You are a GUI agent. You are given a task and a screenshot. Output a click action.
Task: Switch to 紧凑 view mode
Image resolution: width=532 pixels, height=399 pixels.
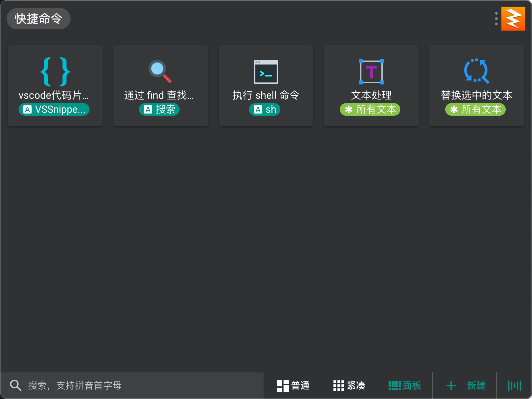pyautogui.click(x=349, y=386)
